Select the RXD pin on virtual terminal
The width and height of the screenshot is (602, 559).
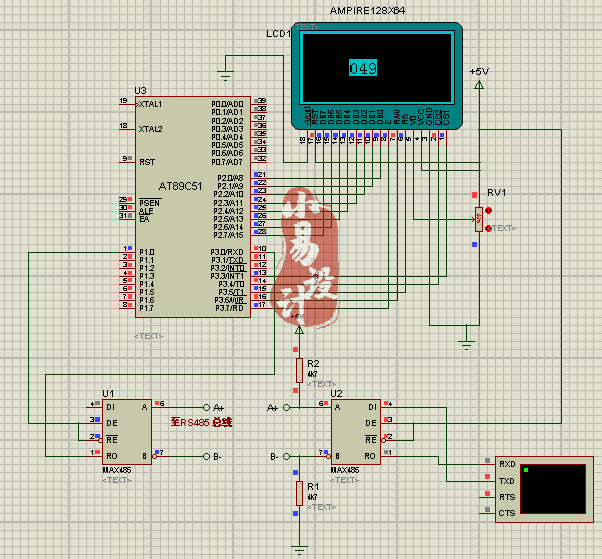[507, 464]
